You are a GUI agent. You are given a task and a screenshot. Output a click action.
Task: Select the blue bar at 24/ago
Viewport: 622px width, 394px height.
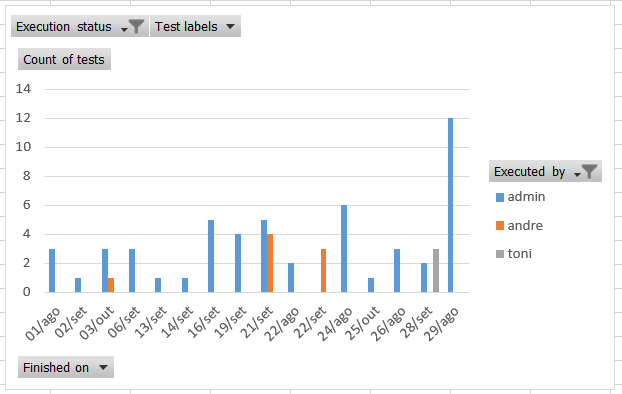pos(344,249)
